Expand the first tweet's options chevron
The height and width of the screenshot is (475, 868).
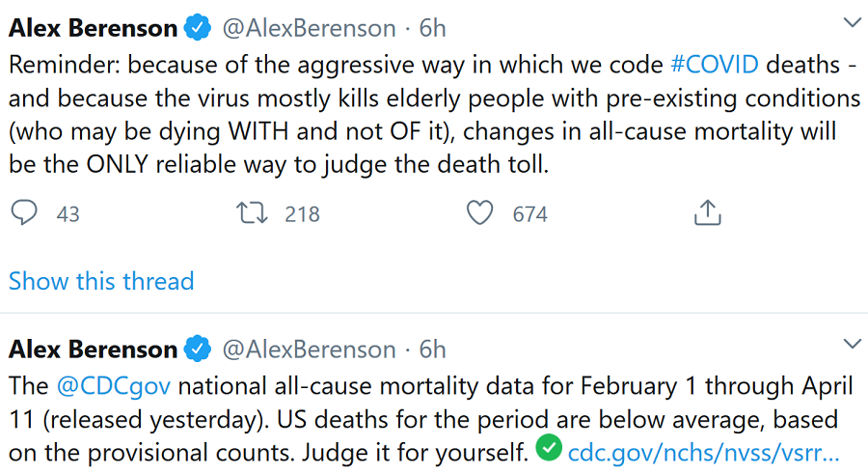[853, 22]
